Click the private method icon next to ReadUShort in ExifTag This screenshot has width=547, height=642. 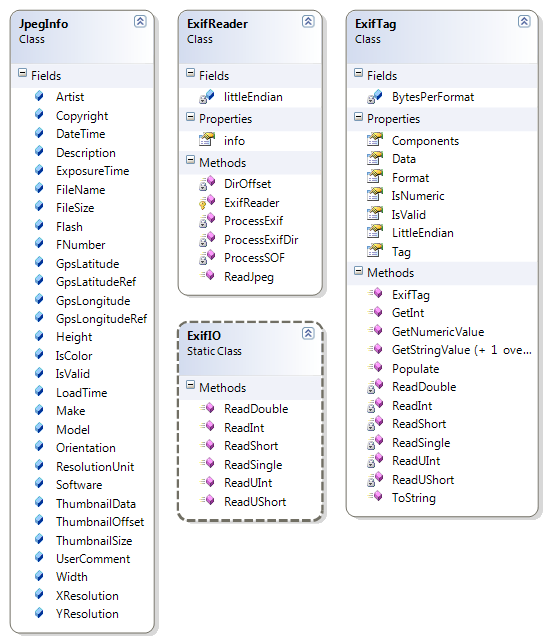(375, 479)
